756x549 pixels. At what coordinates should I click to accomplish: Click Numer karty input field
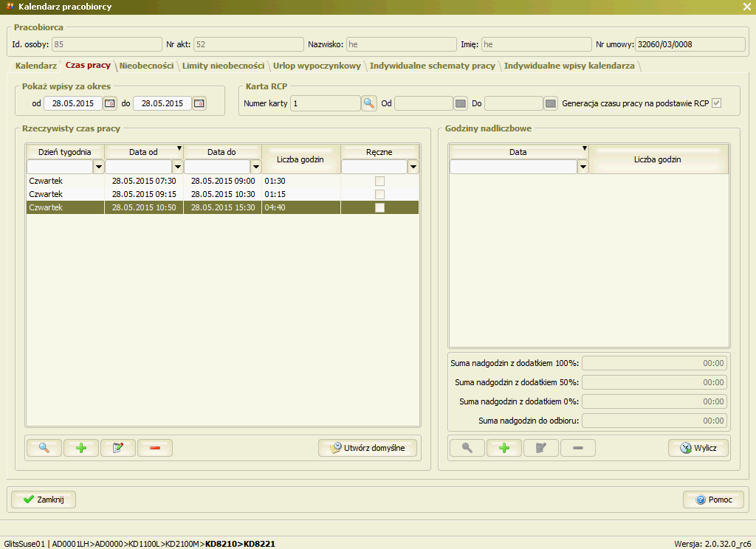coord(326,103)
